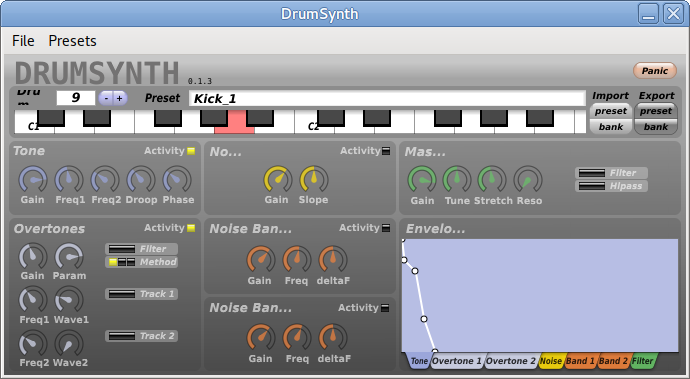Select the Overtone 2 envelope tab
Viewport: 690px width, 379px height.
511,361
